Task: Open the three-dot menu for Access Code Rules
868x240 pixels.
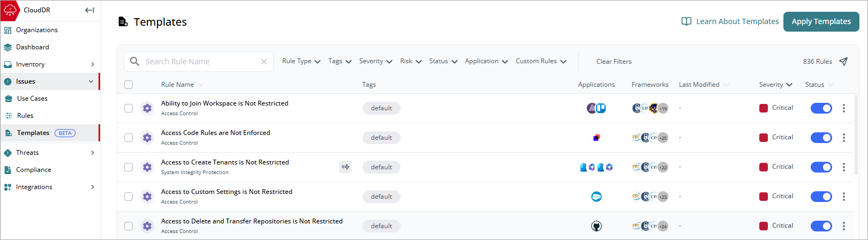Action: pos(844,138)
